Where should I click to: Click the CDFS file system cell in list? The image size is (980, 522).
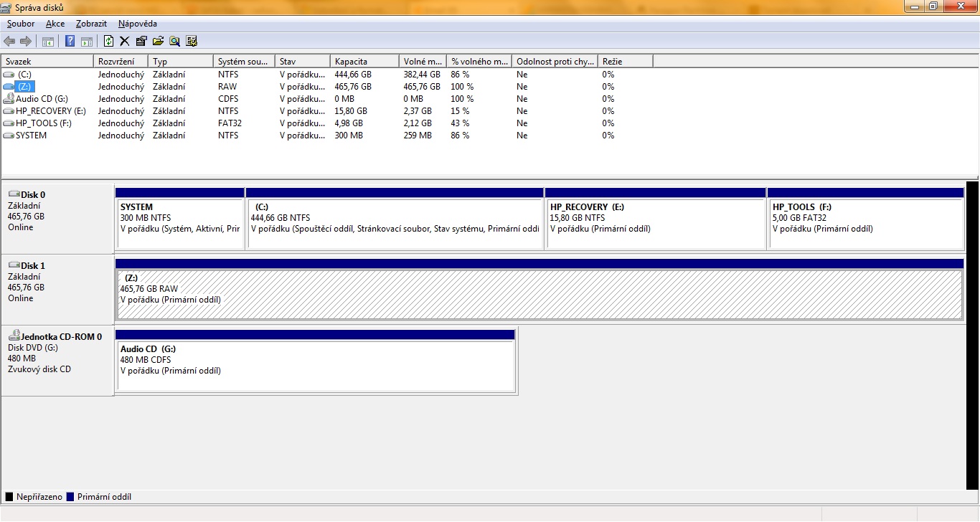pos(228,99)
